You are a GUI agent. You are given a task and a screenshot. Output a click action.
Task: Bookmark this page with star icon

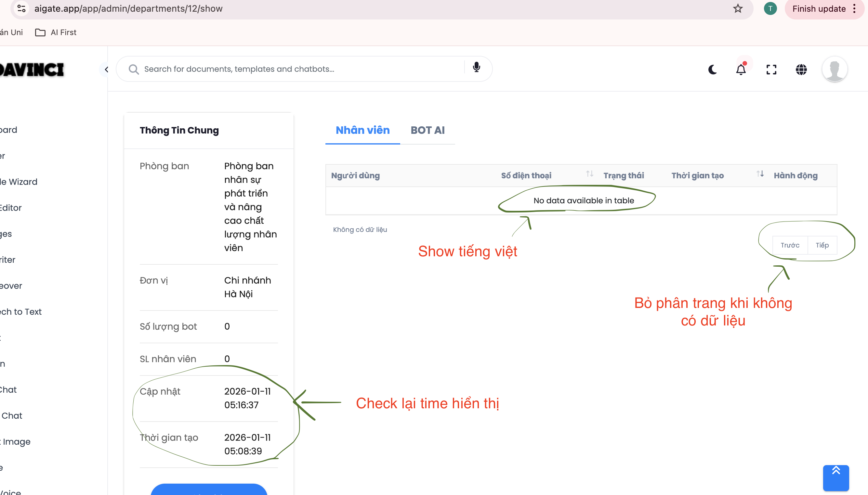click(738, 8)
